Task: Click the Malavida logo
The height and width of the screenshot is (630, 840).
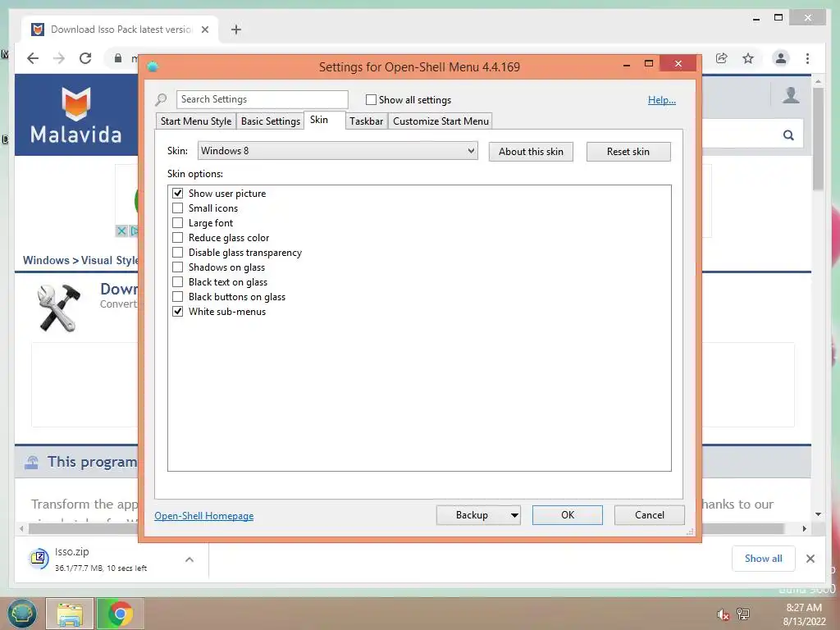Action: click(x=76, y=115)
